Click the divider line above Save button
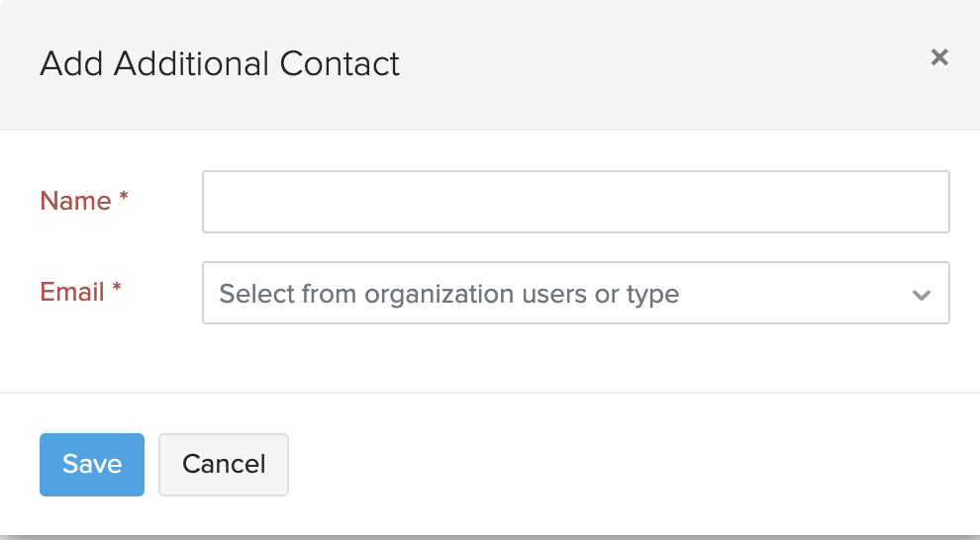Image resolution: width=980 pixels, height=540 pixels. coord(490,393)
